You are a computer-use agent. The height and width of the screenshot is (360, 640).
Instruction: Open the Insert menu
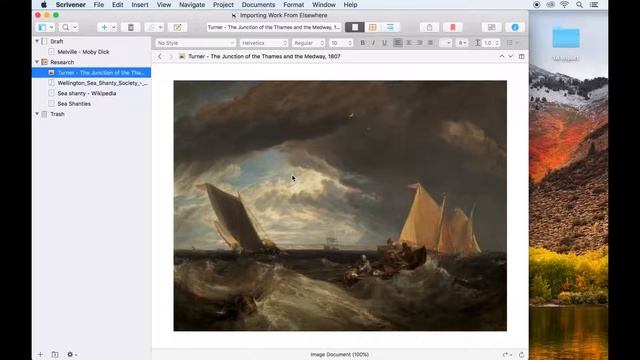click(x=140, y=5)
